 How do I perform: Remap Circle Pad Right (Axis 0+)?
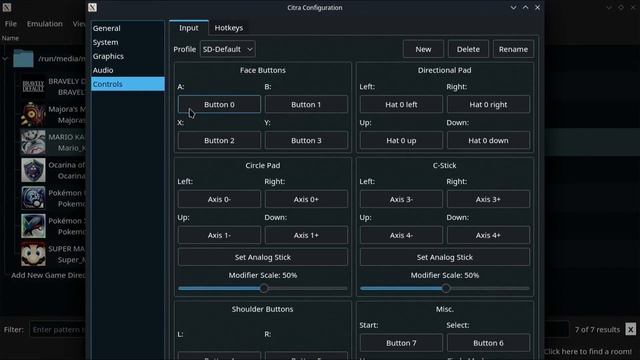(x=306, y=199)
